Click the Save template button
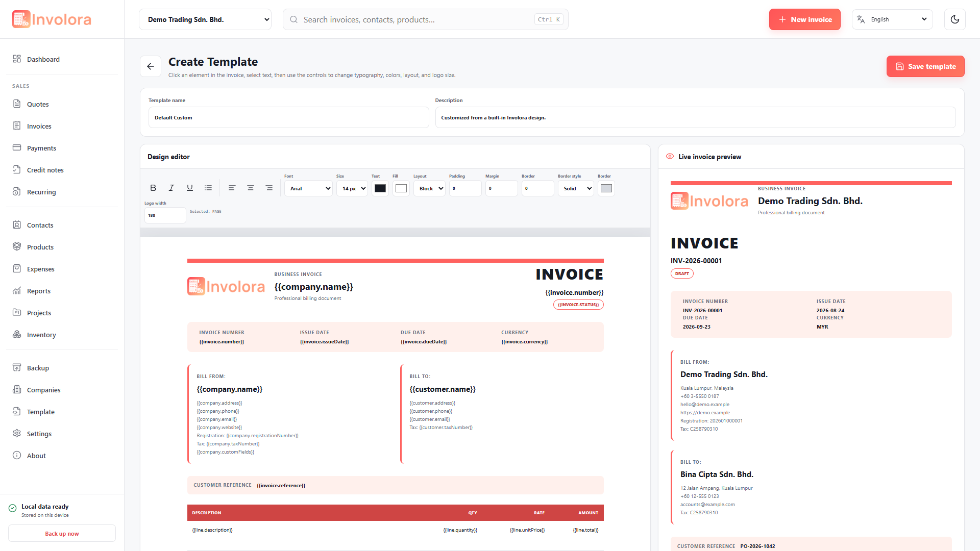Screen dimensions: 980x551 click(x=925, y=66)
